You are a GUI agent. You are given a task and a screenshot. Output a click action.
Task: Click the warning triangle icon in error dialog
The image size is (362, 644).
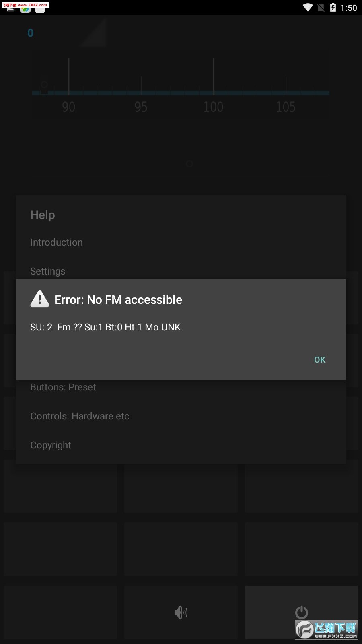coord(40,299)
